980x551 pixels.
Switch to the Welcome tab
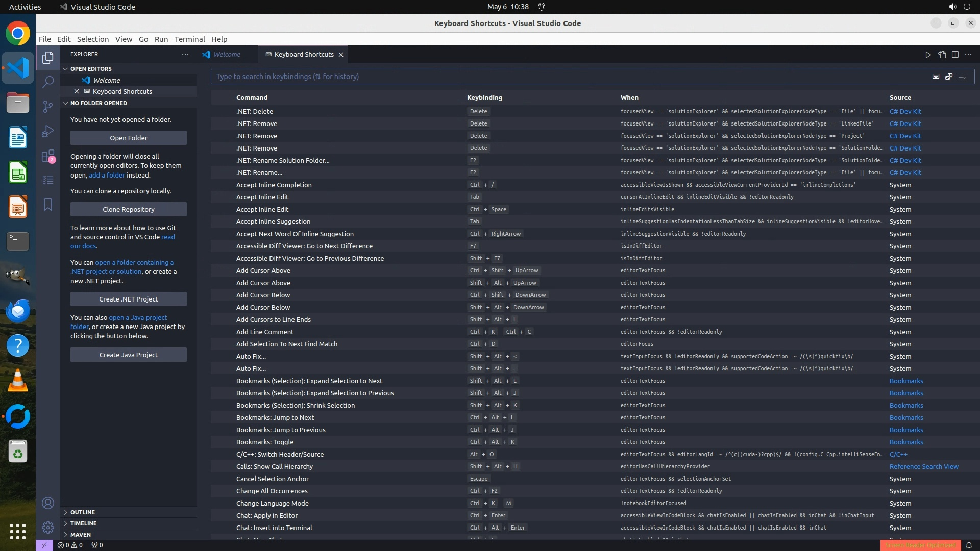point(227,55)
